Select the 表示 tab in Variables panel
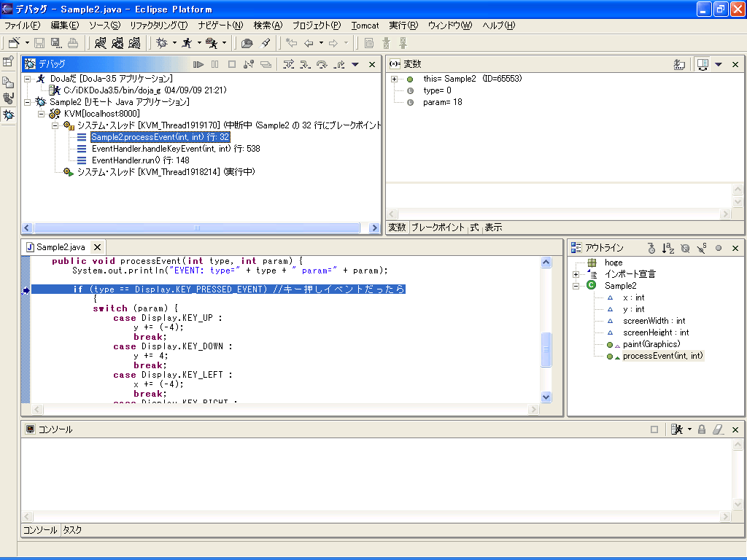The width and height of the screenshot is (747, 560). tap(494, 227)
